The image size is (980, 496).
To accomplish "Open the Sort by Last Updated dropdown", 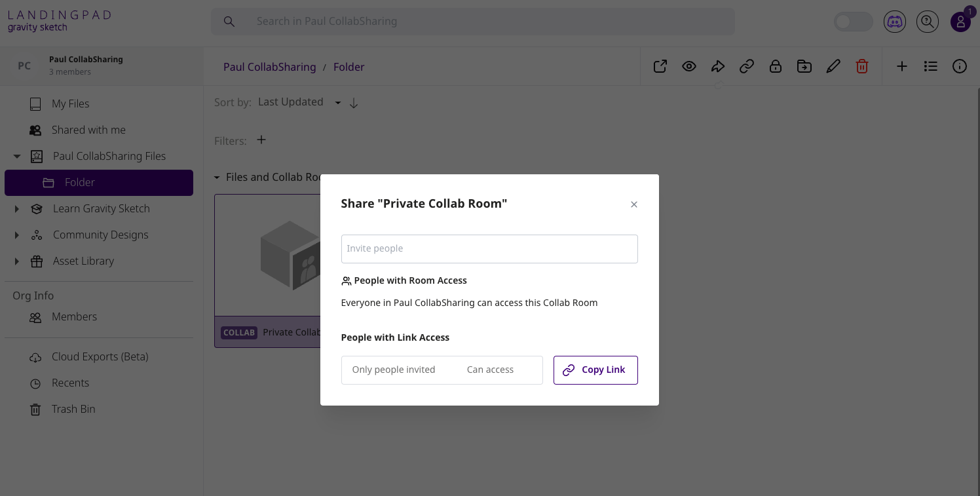I will (x=299, y=102).
